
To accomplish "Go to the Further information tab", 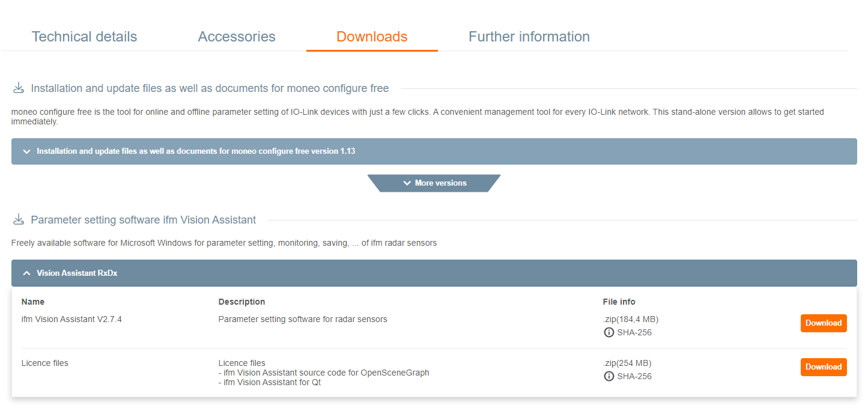I will (529, 37).
